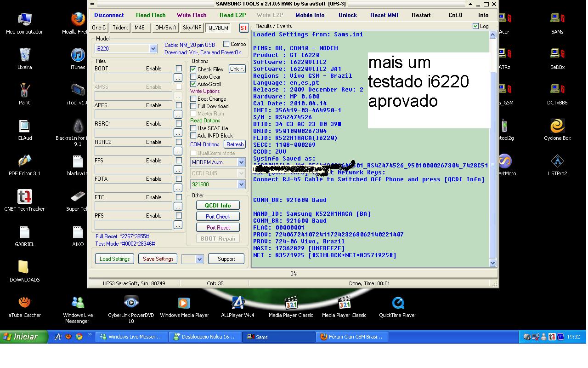Open the Paint desktop shortcut
588x368 pixels.
[24, 94]
